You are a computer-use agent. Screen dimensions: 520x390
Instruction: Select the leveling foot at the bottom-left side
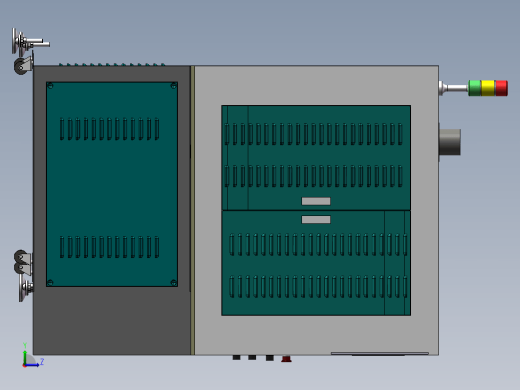pos(26,287)
